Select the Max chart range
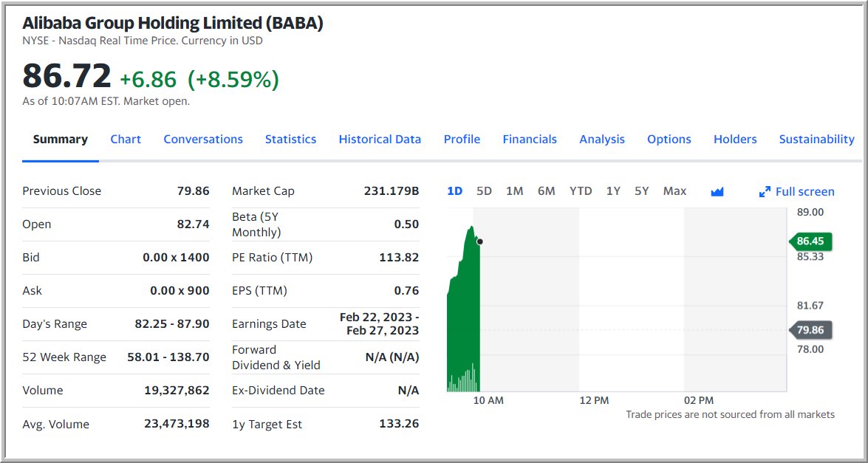Viewport: 868px width, 463px height. coord(674,191)
